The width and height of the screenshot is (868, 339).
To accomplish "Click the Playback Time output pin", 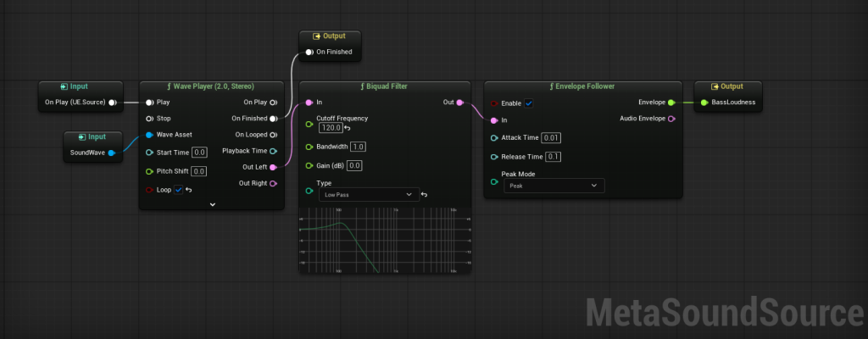I will 273,151.
